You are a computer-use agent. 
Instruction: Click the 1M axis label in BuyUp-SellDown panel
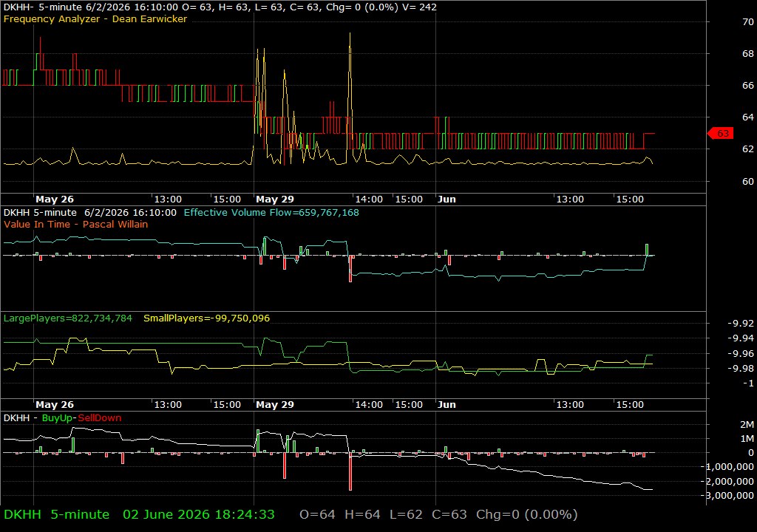tap(747, 439)
